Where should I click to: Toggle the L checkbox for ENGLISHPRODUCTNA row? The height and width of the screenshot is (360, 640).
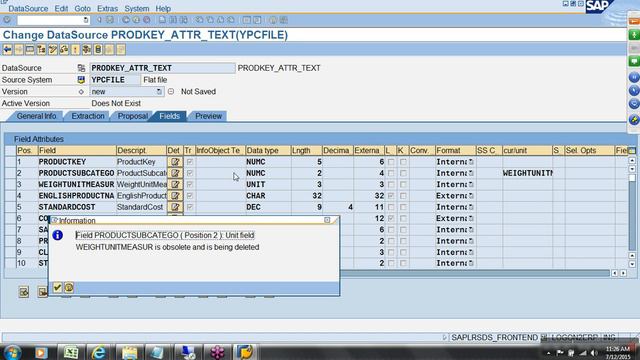pyautogui.click(x=391, y=196)
